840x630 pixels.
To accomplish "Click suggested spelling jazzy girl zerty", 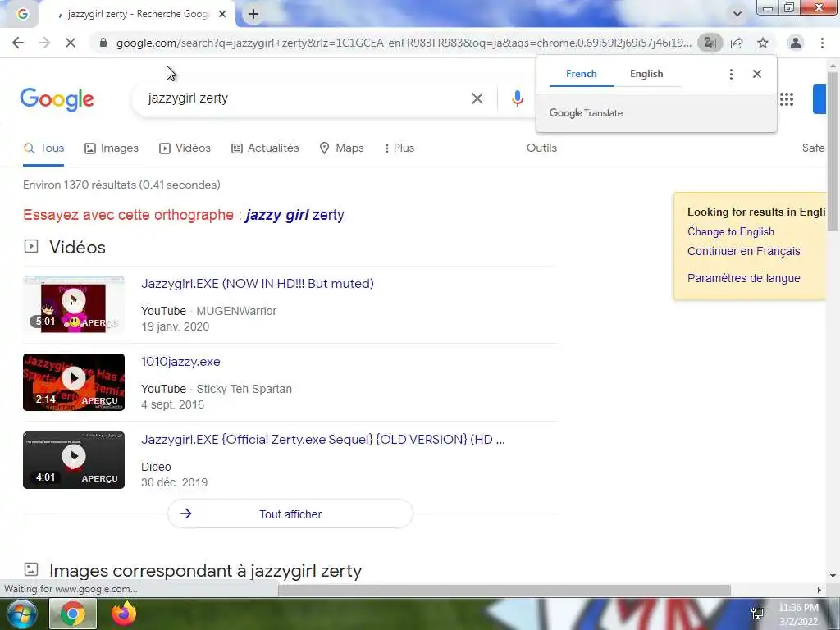I will coord(294,216).
